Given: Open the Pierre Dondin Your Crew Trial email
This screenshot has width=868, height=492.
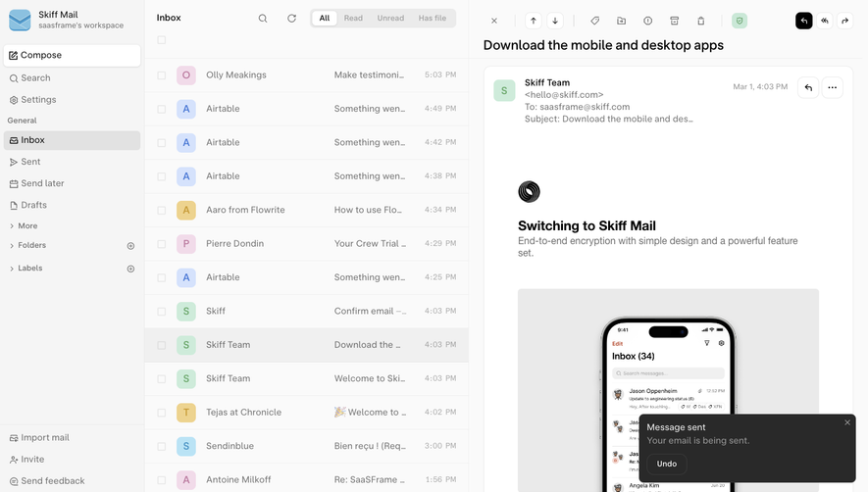Looking at the screenshot, I should [307, 244].
